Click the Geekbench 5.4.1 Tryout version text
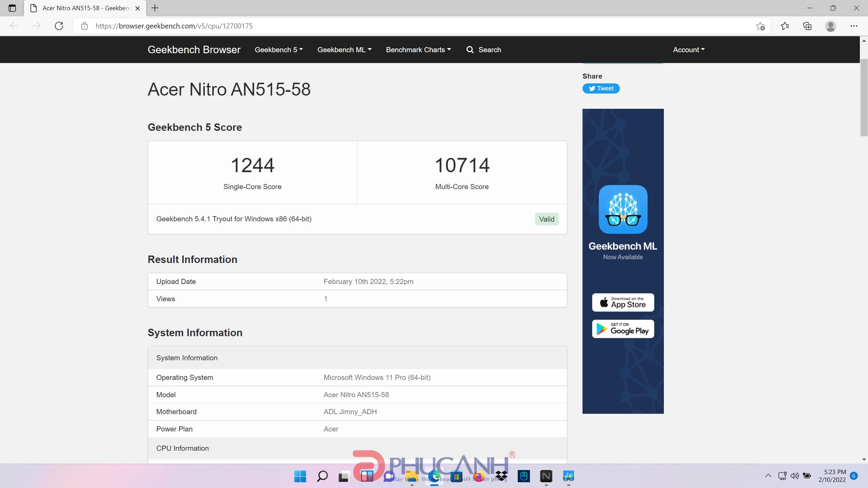This screenshot has height=488, width=868. click(234, 219)
